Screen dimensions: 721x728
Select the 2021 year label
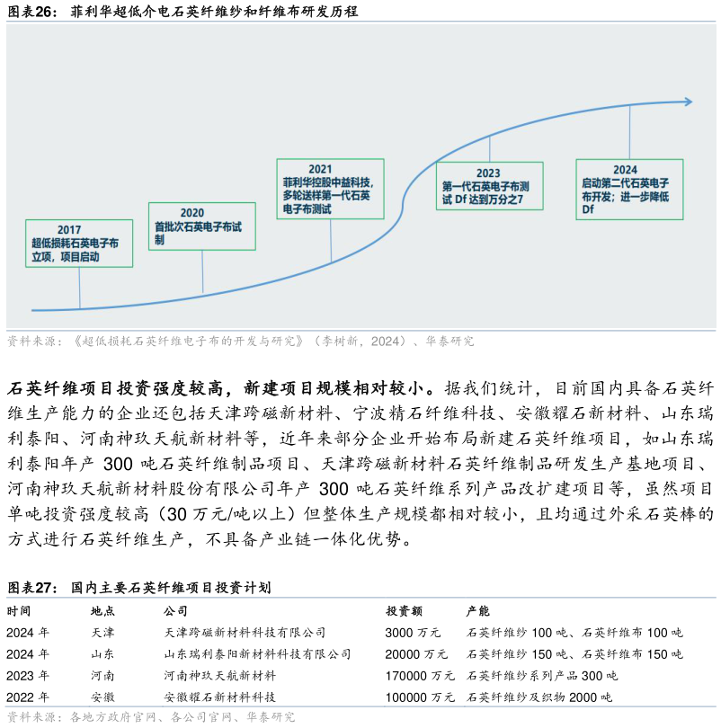pos(320,169)
